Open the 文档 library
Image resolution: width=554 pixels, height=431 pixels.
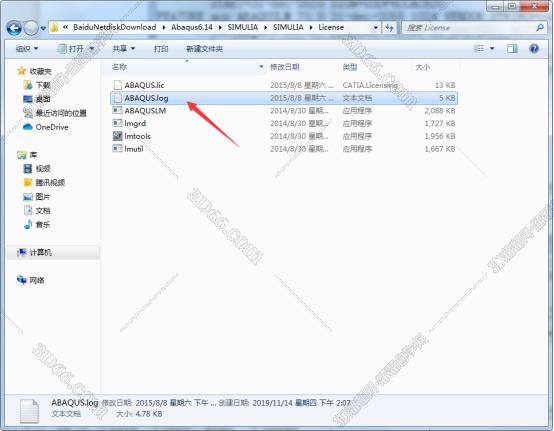(43, 211)
